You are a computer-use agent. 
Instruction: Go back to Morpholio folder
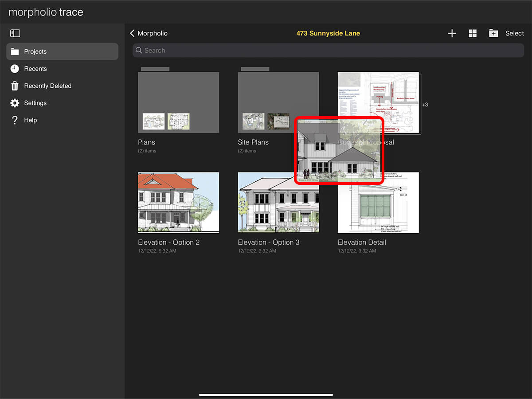pyautogui.click(x=149, y=33)
